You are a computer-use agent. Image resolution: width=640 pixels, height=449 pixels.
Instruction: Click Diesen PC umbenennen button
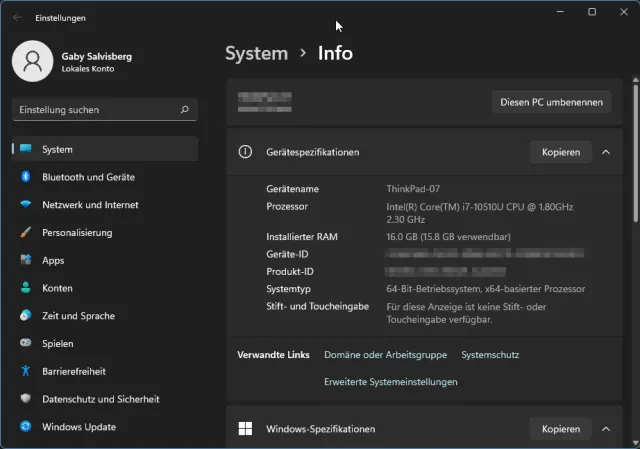(551, 102)
